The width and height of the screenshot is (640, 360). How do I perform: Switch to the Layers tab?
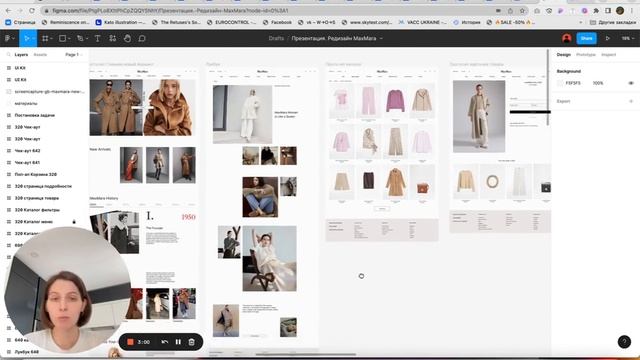(x=21, y=54)
